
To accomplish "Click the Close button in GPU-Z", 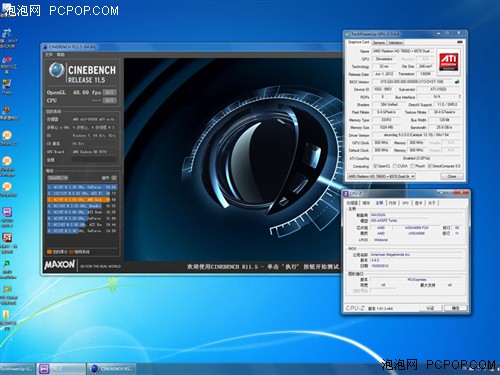I will click(x=452, y=176).
